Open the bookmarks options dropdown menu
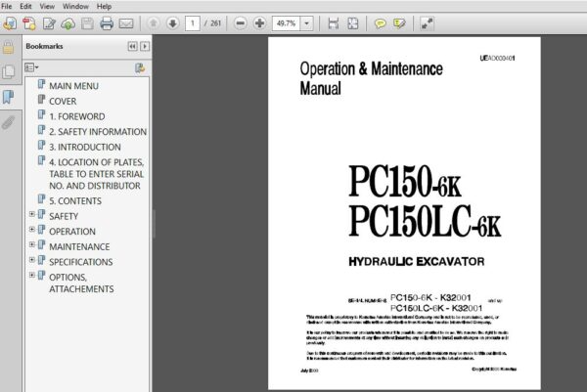 point(31,67)
